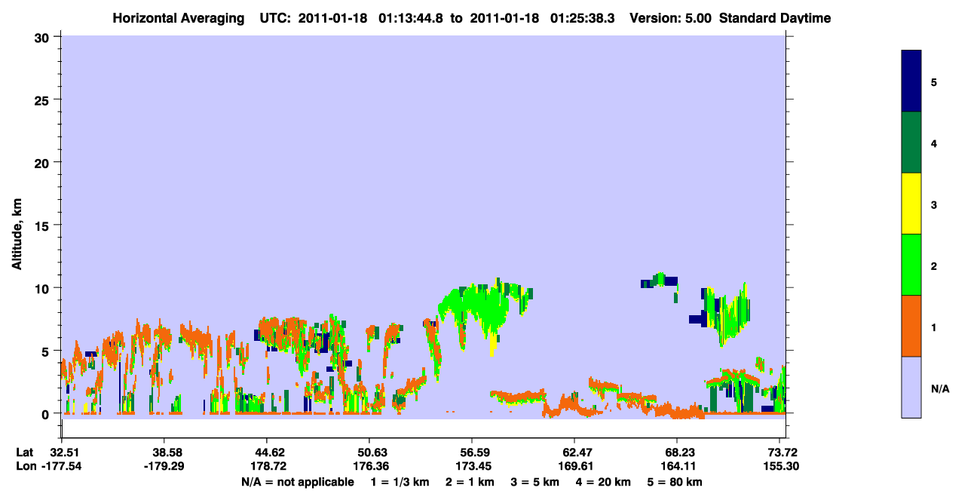Click the altitude tick label 10
This screenshot has height=503, width=980.
pos(44,288)
